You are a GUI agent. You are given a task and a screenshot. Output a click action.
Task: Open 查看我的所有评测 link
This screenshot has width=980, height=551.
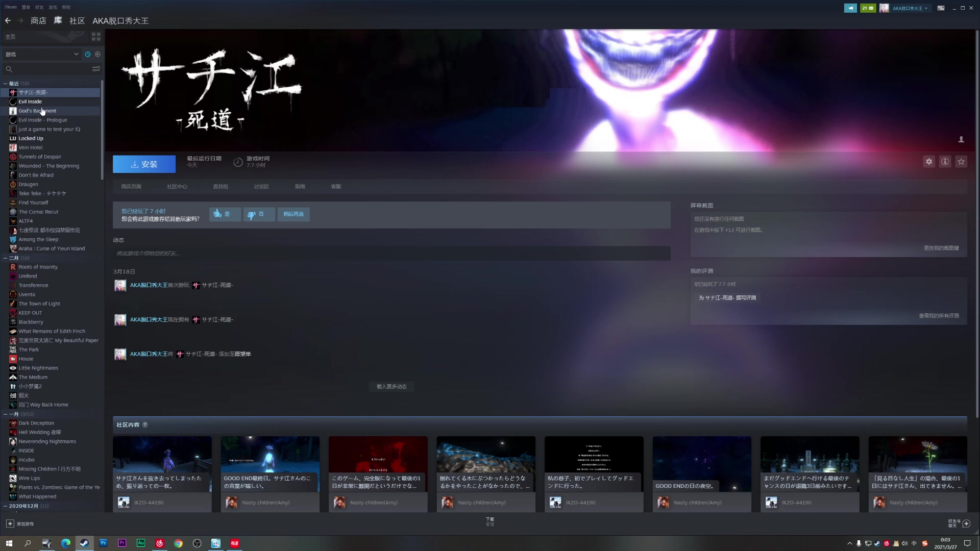939,316
